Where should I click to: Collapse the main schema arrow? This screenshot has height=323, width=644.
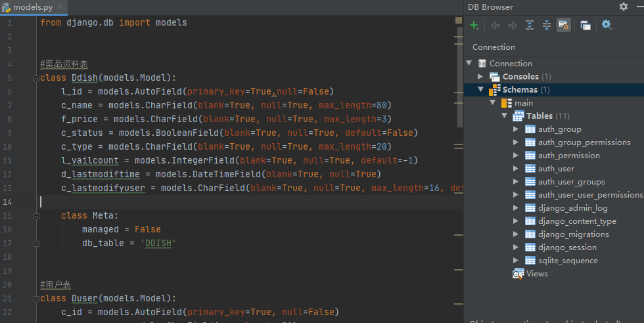coord(492,102)
